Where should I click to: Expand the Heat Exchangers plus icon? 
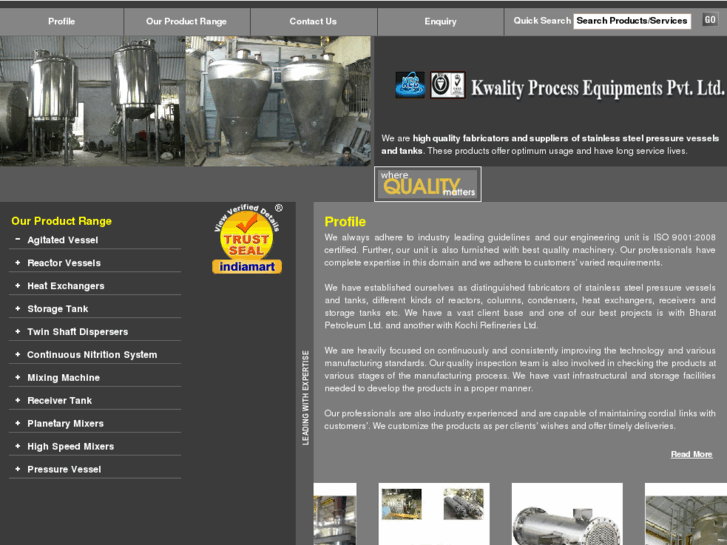(18, 285)
